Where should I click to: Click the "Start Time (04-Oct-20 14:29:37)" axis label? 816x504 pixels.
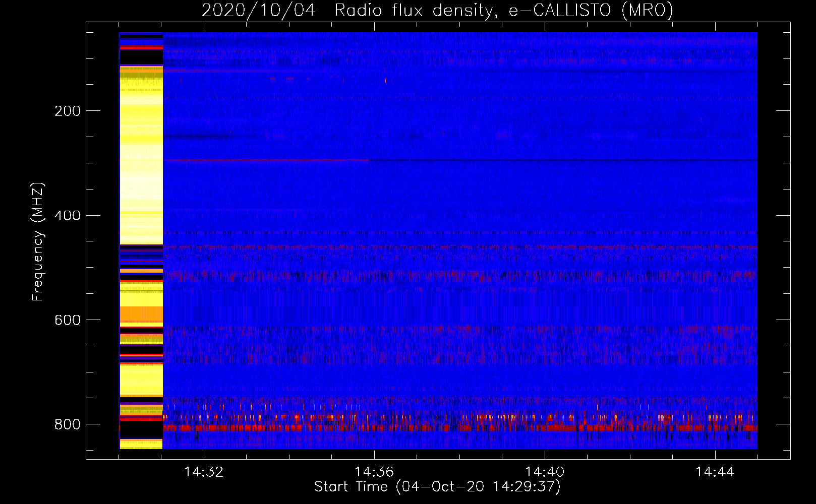point(437,487)
